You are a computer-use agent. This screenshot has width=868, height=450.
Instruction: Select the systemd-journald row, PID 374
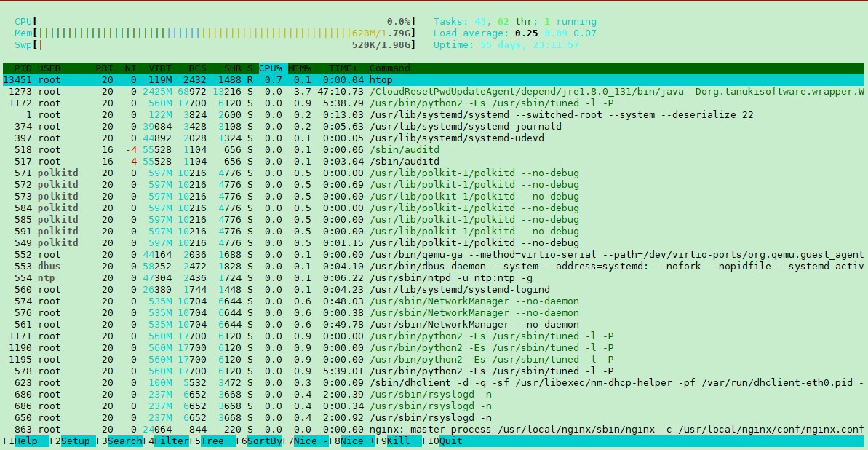pos(434,127)
